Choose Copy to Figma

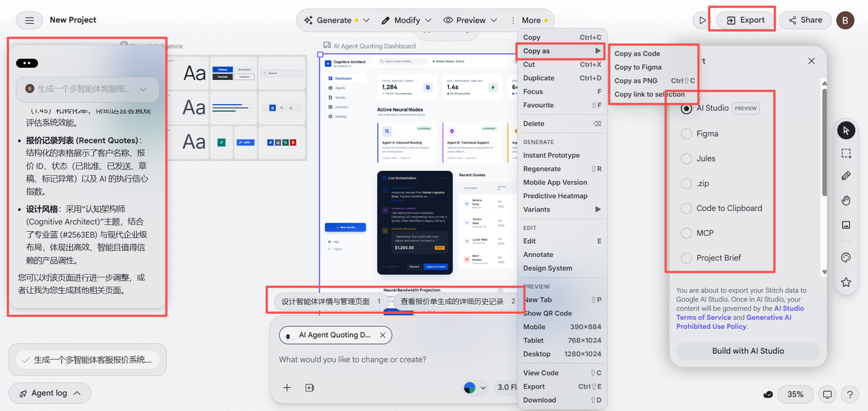coord(637,67)
